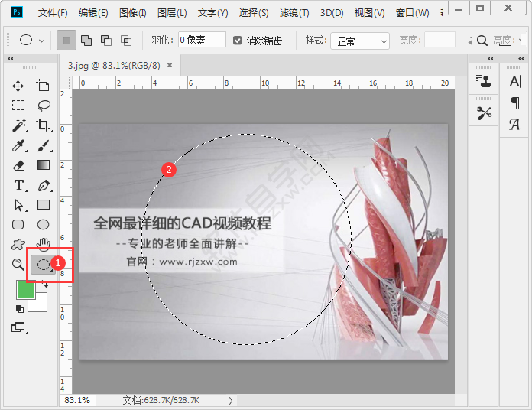Viewport: 532px width, 410px height.
Task: Select the Pen tool
Action: point(44,185)
